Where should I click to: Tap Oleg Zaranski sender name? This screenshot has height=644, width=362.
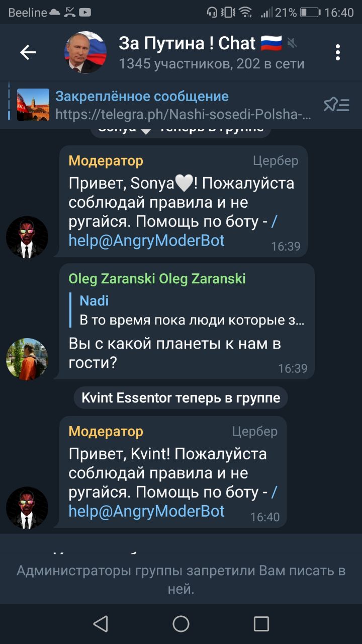coord(157,278)
